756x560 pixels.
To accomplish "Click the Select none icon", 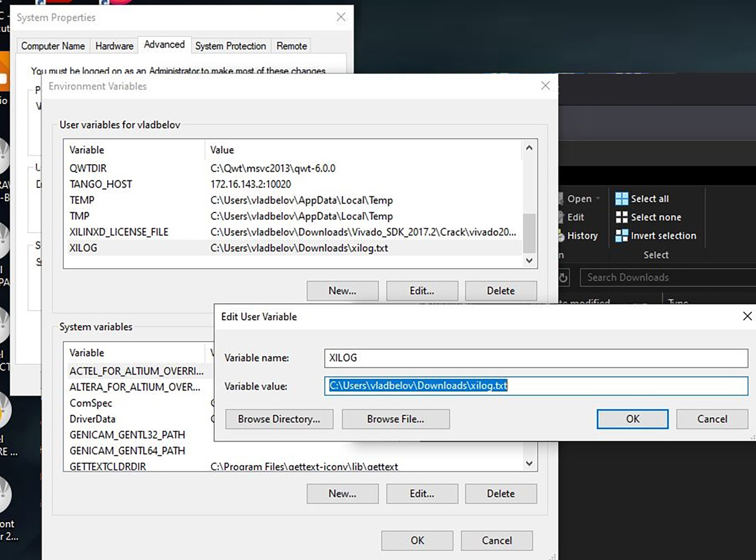I will point(621,217).
